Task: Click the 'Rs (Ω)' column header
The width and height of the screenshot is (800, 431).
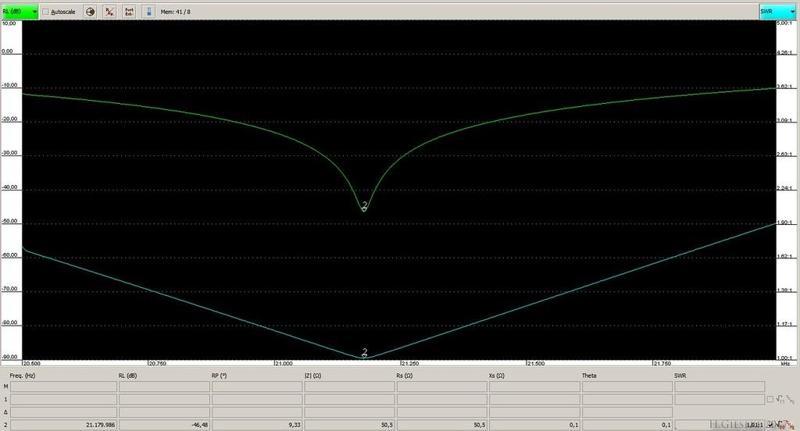Action: coord(405,375)
